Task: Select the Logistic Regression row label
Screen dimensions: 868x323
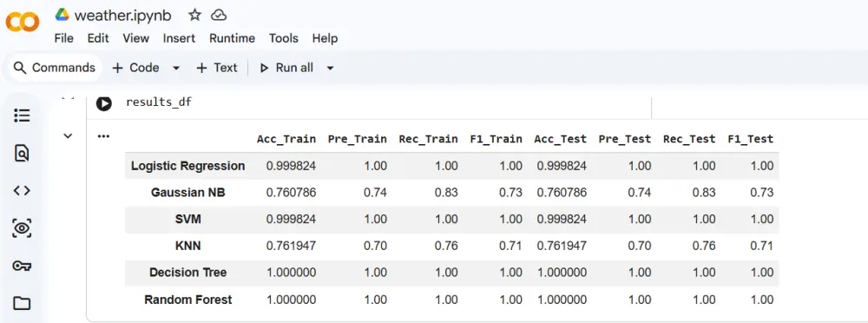Action: pos(187,166)
